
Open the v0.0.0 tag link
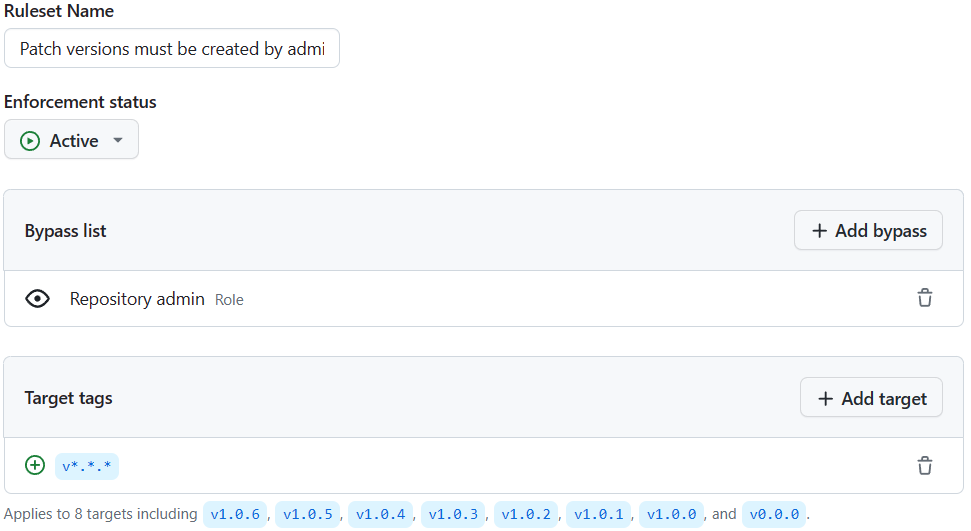coord(774,514)
